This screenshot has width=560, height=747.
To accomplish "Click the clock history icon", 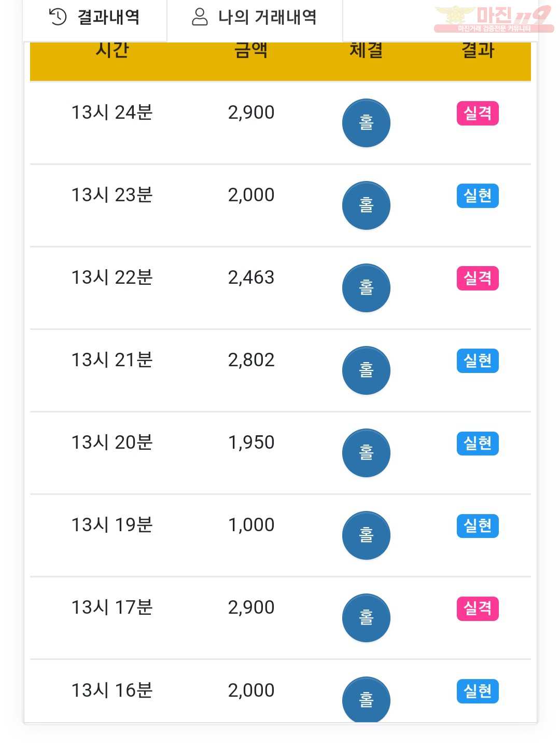I will (x=58, y=17).
